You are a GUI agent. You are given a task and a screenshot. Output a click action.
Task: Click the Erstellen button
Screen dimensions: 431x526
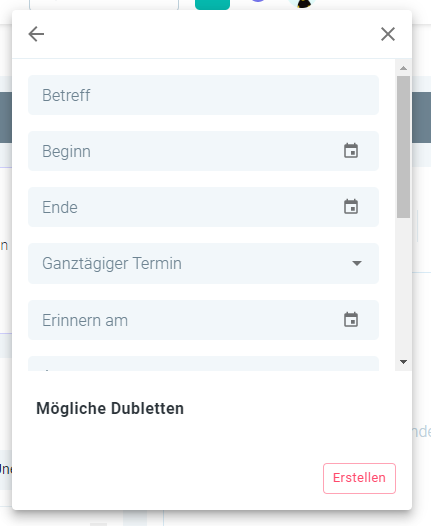(359, 478)
